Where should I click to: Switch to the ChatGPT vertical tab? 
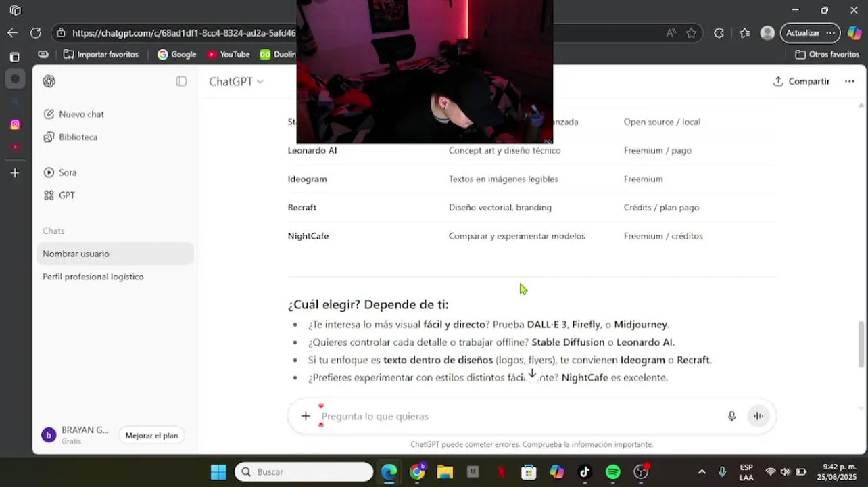pyautogui.click(x=15, y=79)
